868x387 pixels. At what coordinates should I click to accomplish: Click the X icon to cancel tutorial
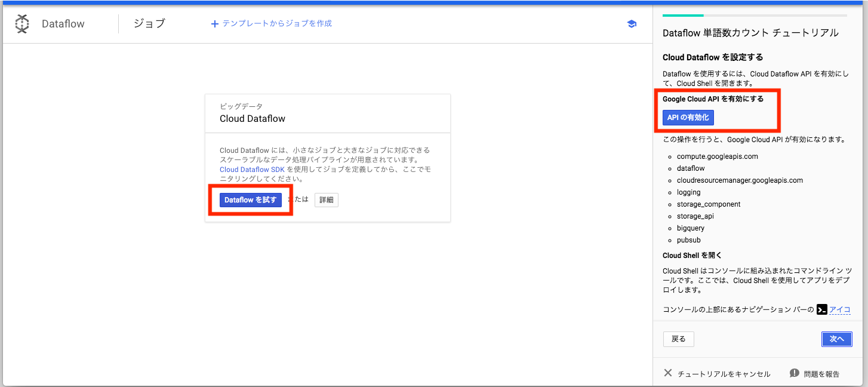pyautogui.click(x=668, y=373)
